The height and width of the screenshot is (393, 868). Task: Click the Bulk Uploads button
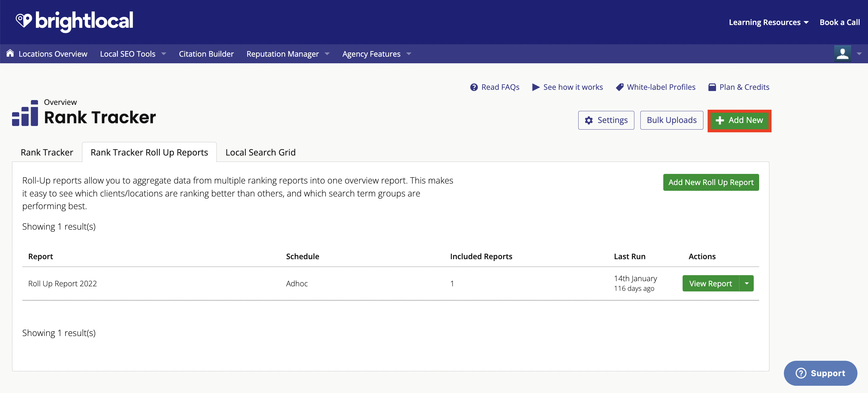[x=671, y=120]
